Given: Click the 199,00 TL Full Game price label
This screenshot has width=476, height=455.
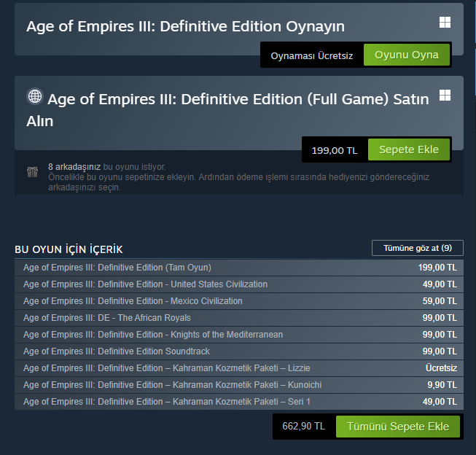Looking at the screenshot, I should click(x=335, y=150).
